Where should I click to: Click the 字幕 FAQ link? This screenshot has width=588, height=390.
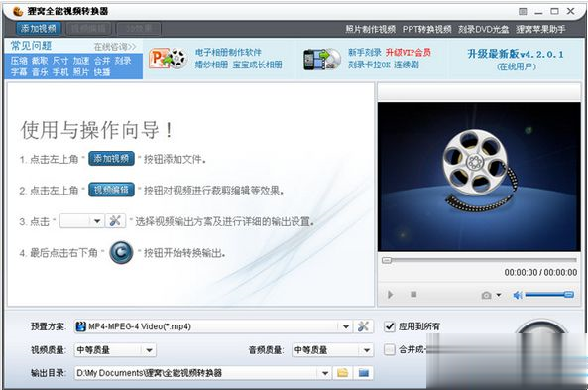tap(19, 72)
